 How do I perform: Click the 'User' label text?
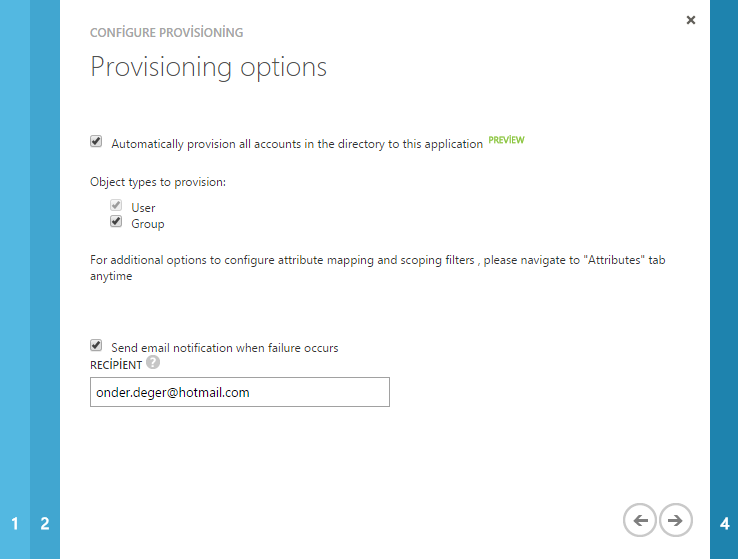pos(143,208)
